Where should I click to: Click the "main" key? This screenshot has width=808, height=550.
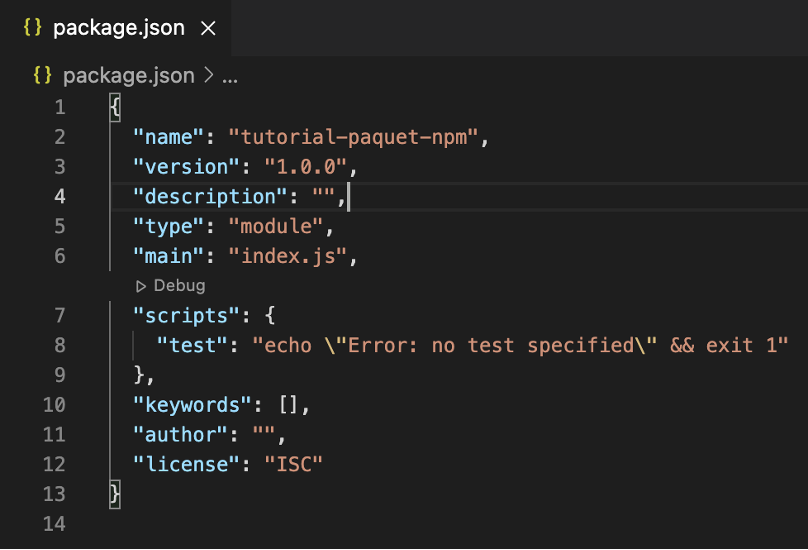point(169,256)
